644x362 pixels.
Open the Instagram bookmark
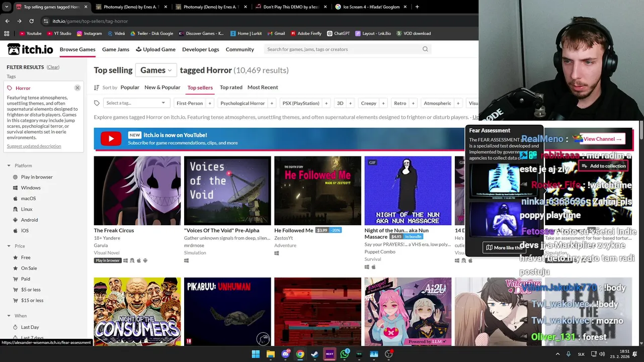89,33
